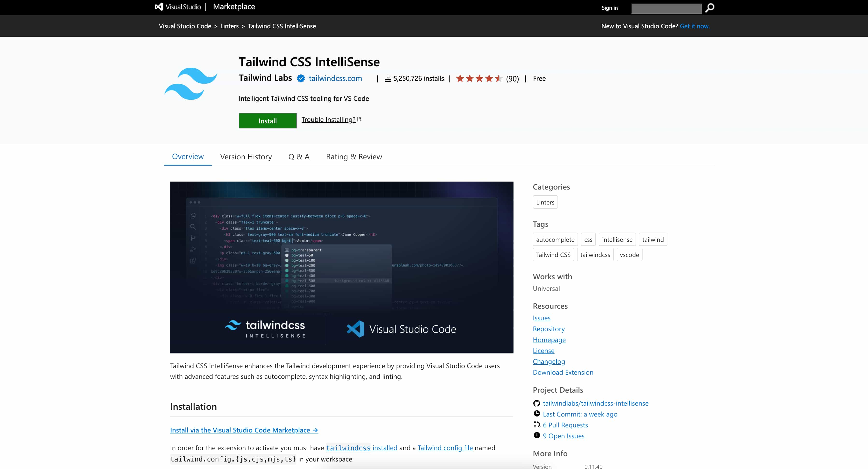Open the 6 Pull Requests link

pyautogui.click(x=565, y=425)
